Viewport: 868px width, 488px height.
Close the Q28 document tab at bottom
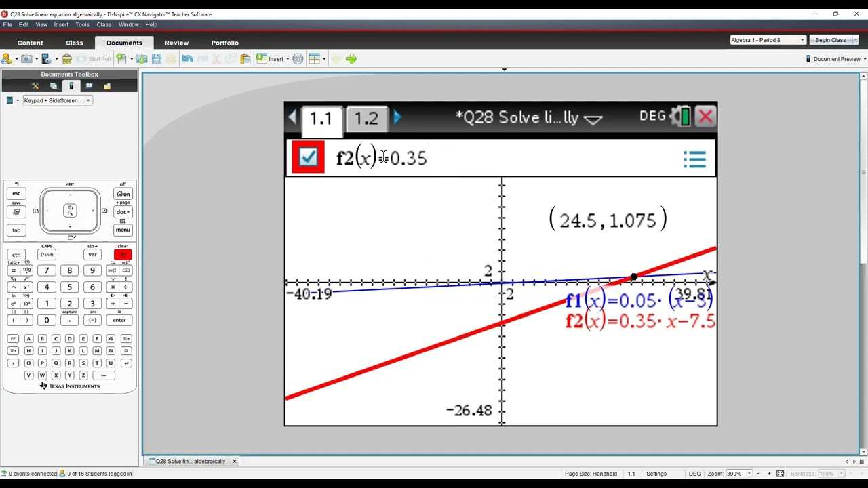point(235,462)
